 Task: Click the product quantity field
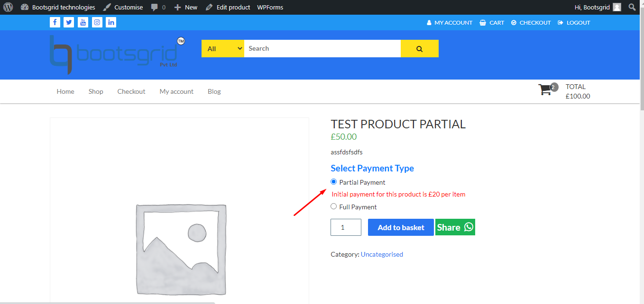tap(346, 227)
